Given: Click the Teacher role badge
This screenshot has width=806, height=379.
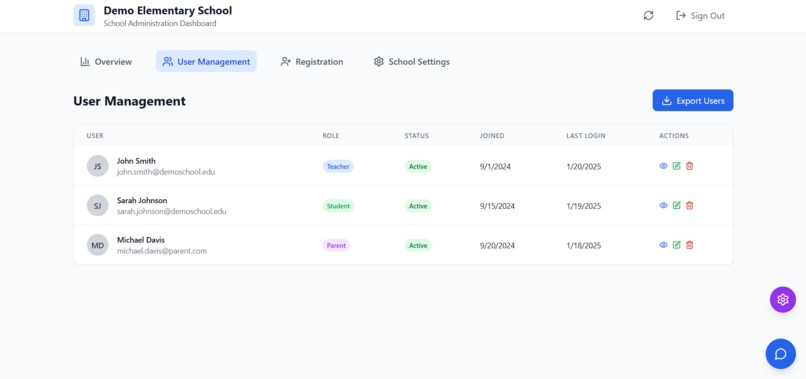Looking at the screenshot, I should pos(338,167).
